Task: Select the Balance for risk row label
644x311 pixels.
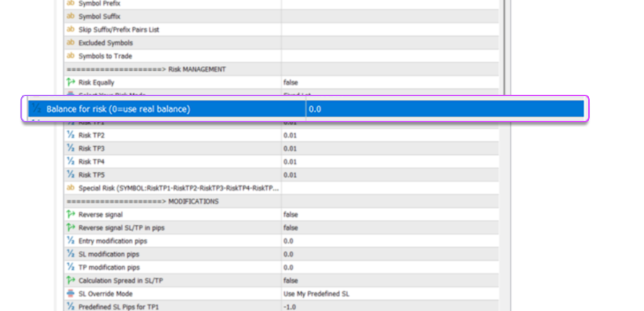Action: [118, 109]
